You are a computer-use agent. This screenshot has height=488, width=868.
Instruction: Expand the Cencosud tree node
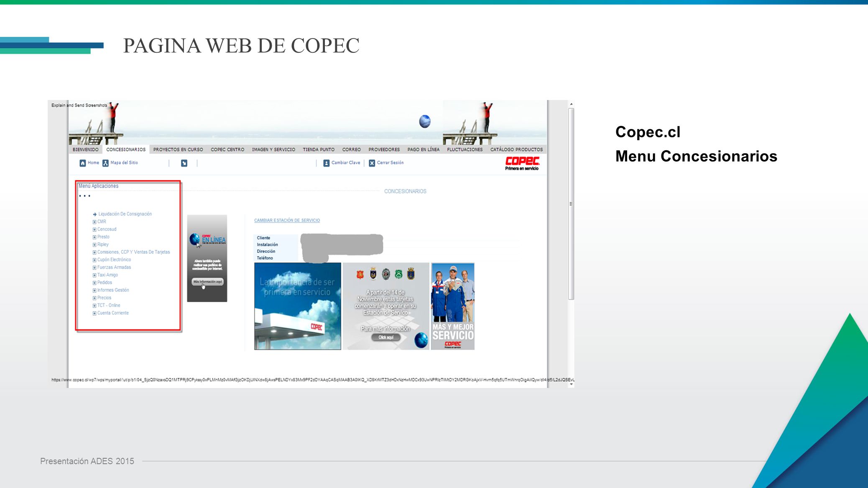(x=94, y=229)
